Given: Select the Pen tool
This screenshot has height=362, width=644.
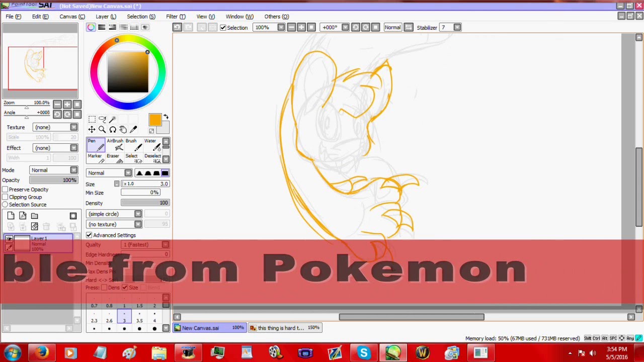Looking at the screenshot, I should [96, 145].
